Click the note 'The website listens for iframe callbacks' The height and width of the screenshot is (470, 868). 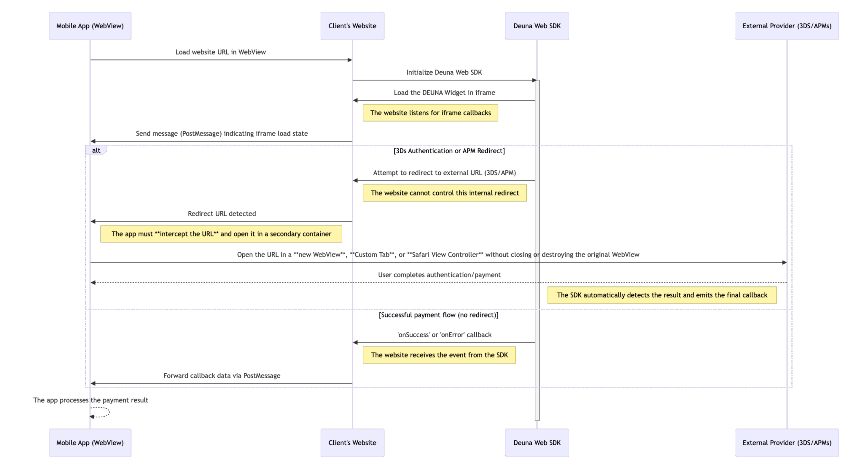(430, 113)
